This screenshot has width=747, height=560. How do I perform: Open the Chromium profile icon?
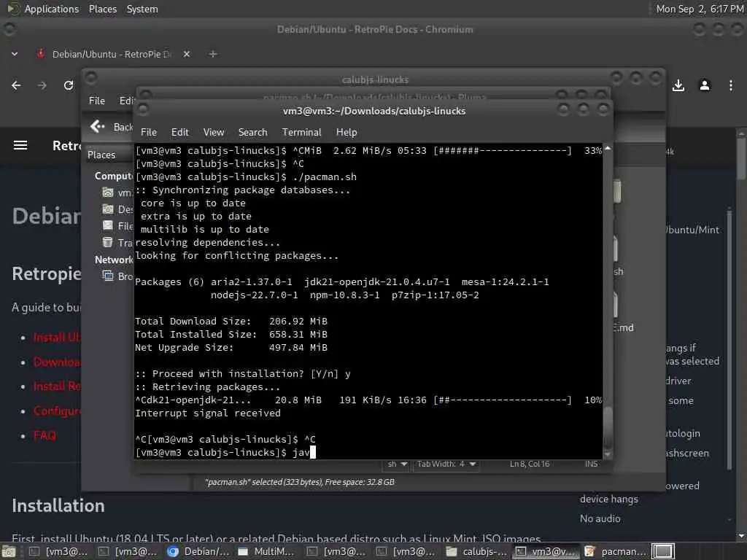[x=705, y=85]
